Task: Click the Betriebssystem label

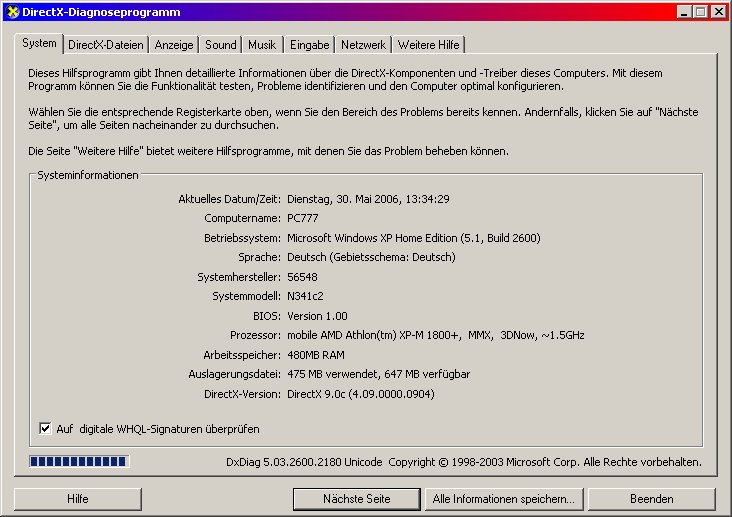Action: [x=242, y=238]
